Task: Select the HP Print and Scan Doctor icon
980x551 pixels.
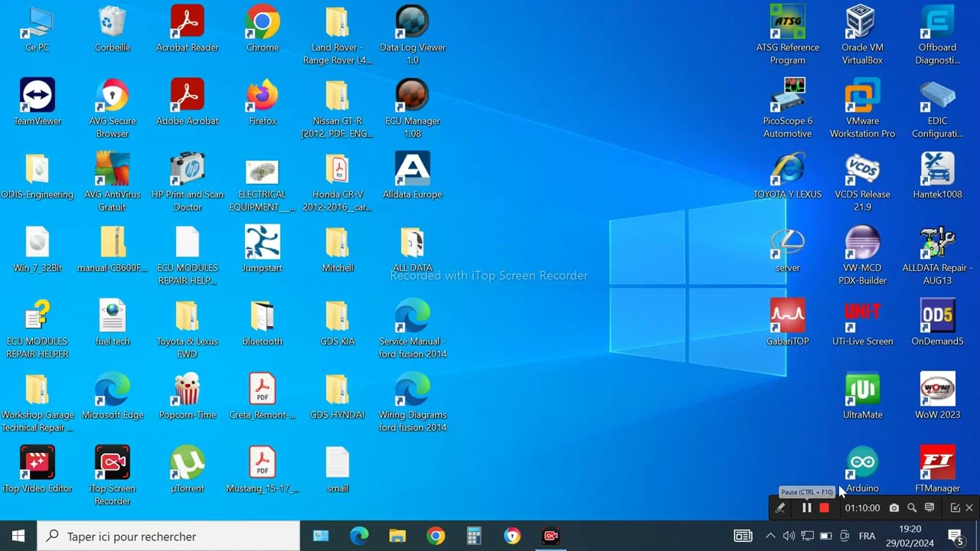Action: [188, 182]
